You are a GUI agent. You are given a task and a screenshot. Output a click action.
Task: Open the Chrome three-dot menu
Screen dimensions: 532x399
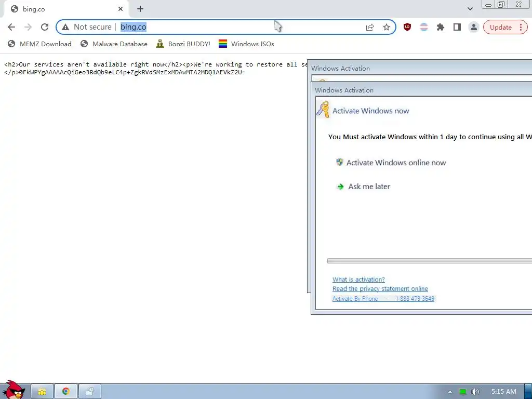521,27
